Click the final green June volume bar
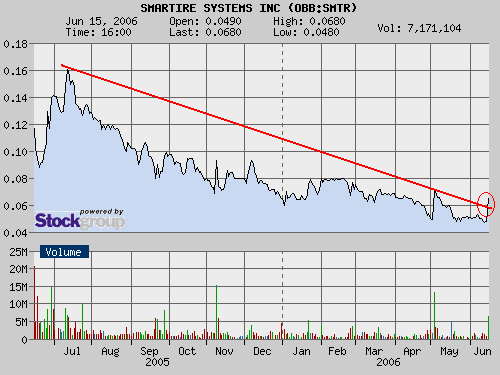Image resolution: width=500 pixels, height=375 pixels. [488, 328]
